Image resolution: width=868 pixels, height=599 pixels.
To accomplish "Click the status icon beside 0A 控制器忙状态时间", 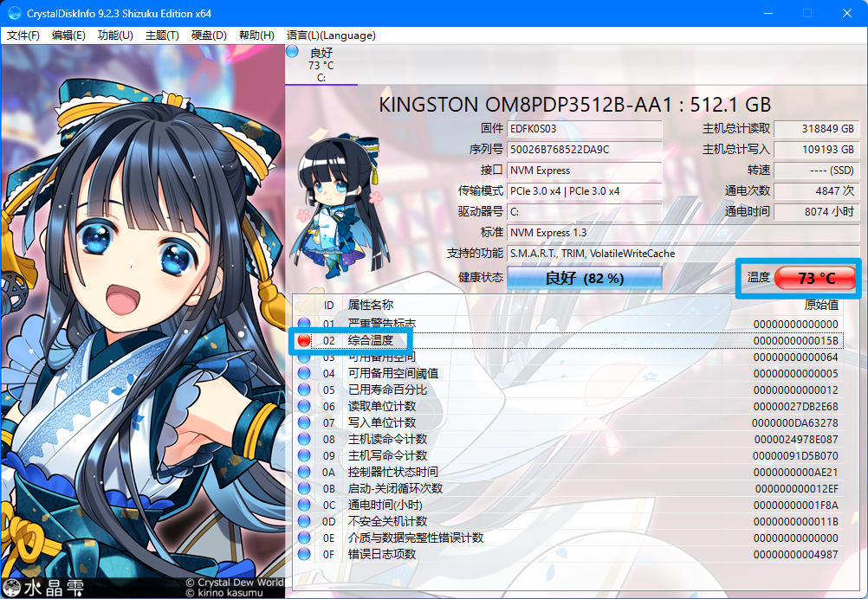I will click(303, 472).
